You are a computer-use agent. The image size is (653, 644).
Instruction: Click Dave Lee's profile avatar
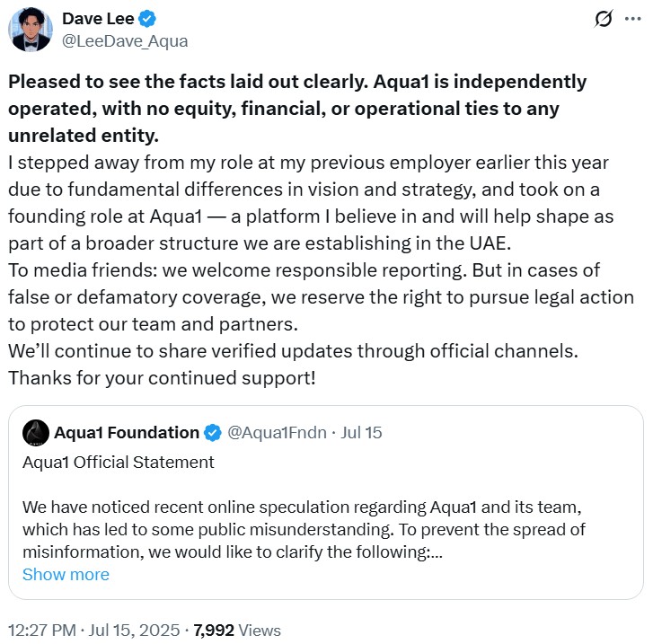30,30
